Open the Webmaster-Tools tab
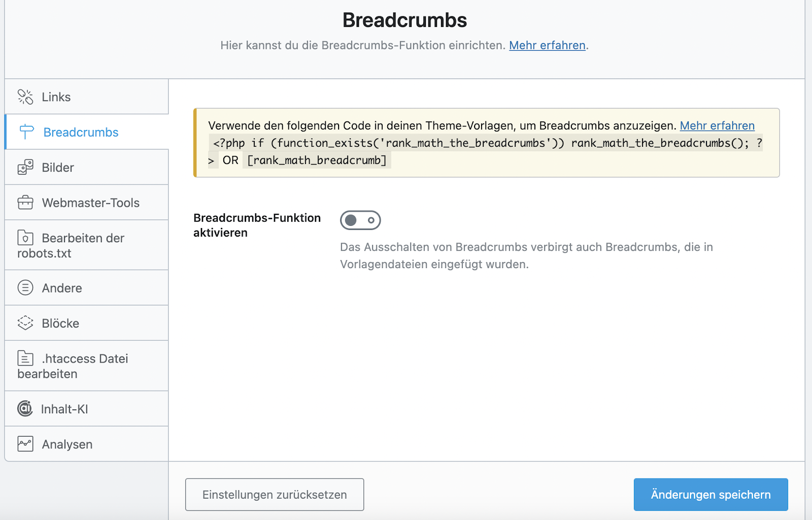 (86, 203)
